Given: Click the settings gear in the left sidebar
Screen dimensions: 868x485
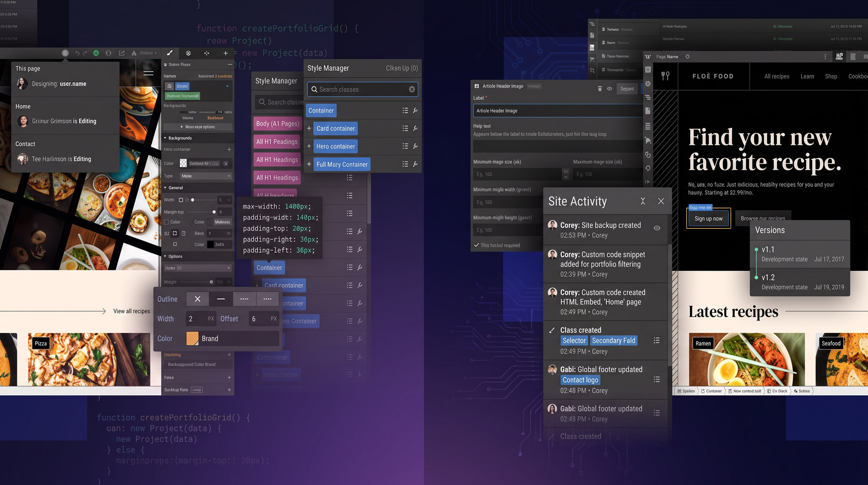Looking at the screenshot, I should pos(648,84).
